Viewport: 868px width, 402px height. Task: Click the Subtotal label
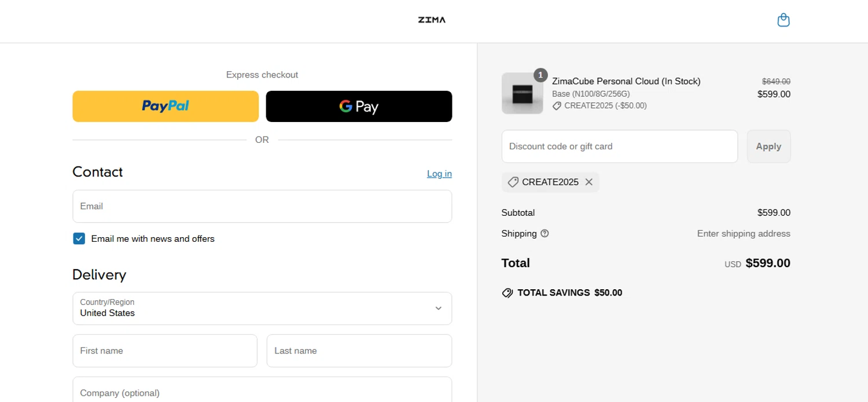[x=518, y=213]
